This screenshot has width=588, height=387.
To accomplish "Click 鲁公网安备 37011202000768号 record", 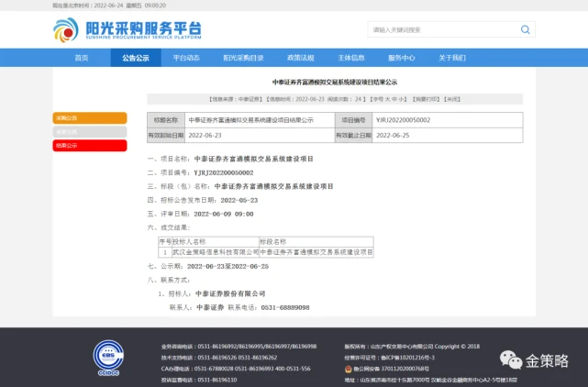I will [x=391, y=369].
